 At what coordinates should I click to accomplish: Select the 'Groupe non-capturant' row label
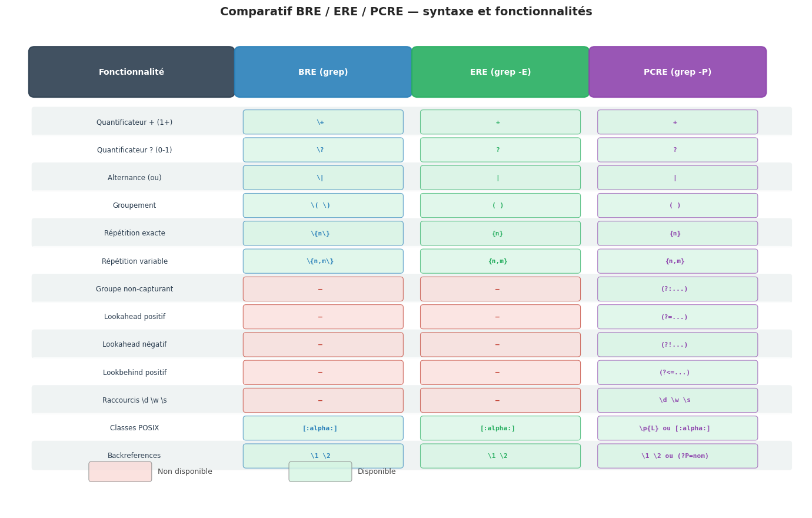[x=135, y=289]
